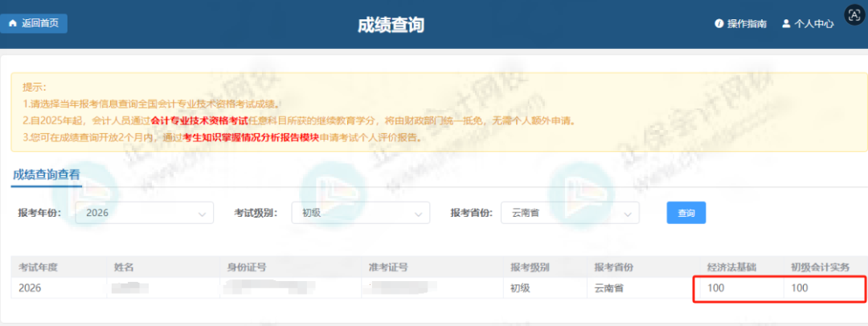Click the 云南省 cell in the result row

pyautogui.click(x=609, y=288)
